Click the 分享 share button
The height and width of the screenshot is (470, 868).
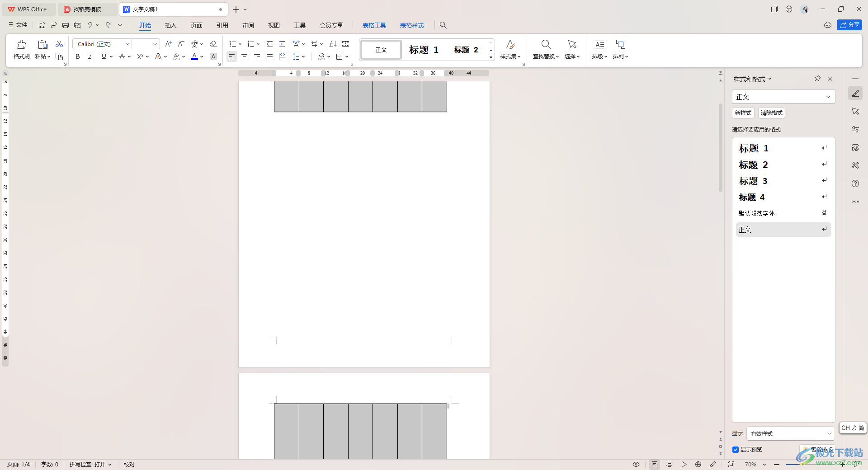[849, 25]
